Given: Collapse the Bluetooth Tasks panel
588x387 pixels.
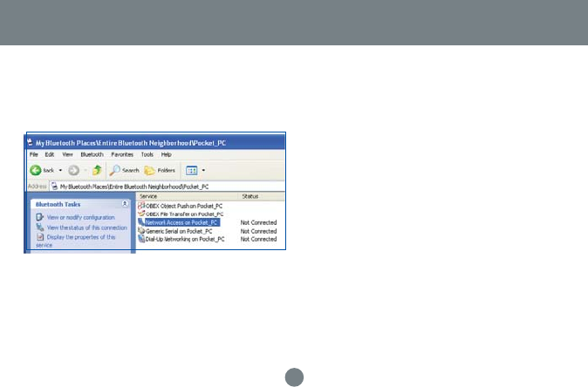Looking at the screenshot, I should click(x=125, y=204).
